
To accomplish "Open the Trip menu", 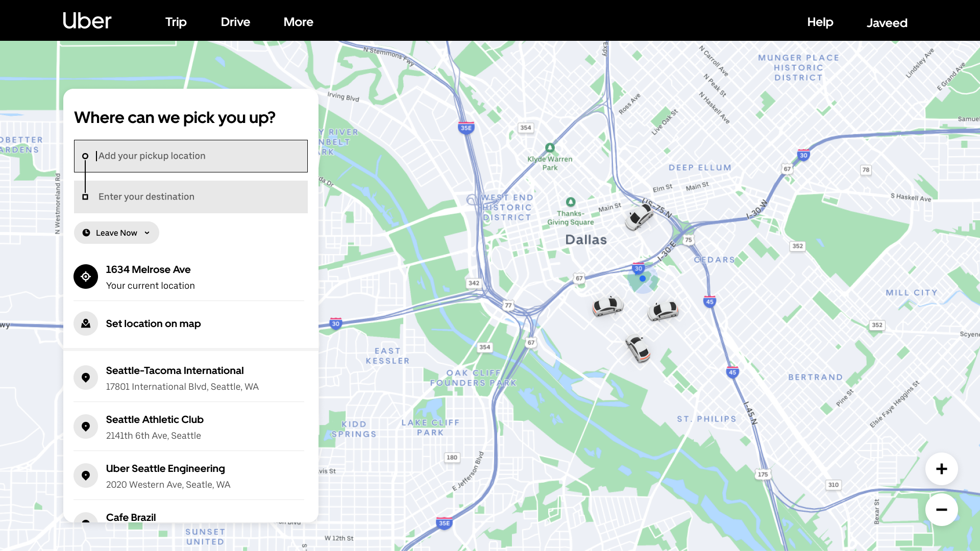I will [176, 22].
